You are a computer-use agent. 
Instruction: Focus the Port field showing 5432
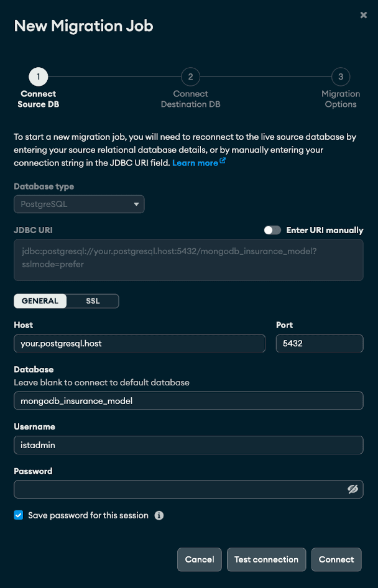(x=319, y=343)
